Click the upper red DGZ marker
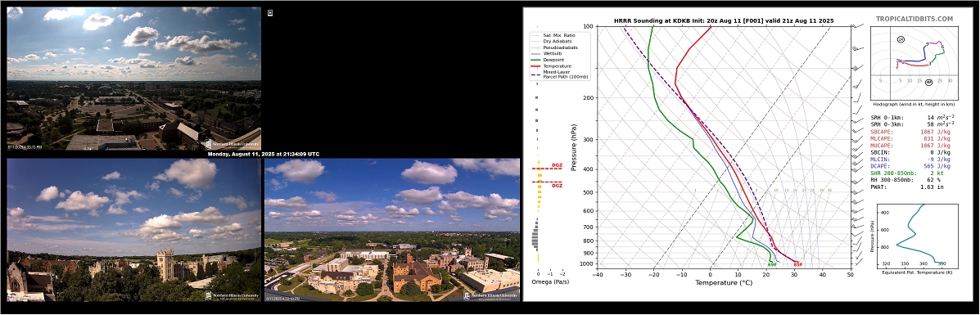980x315 pixels. [x=548, y=168]
